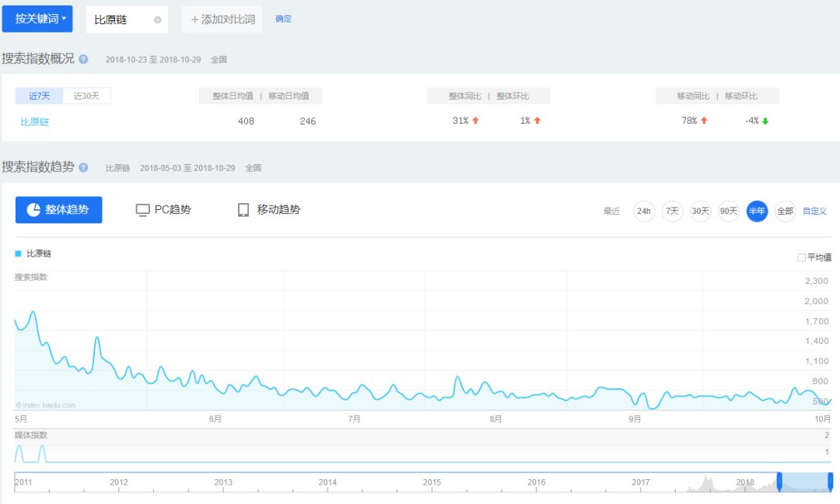Screen dimensions: 840x504
Task: Switch to the 近7天 tab
Action: point(38,96)
